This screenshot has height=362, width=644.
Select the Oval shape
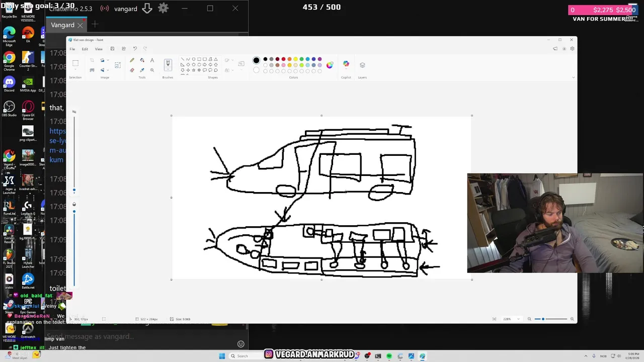[194, 59]
